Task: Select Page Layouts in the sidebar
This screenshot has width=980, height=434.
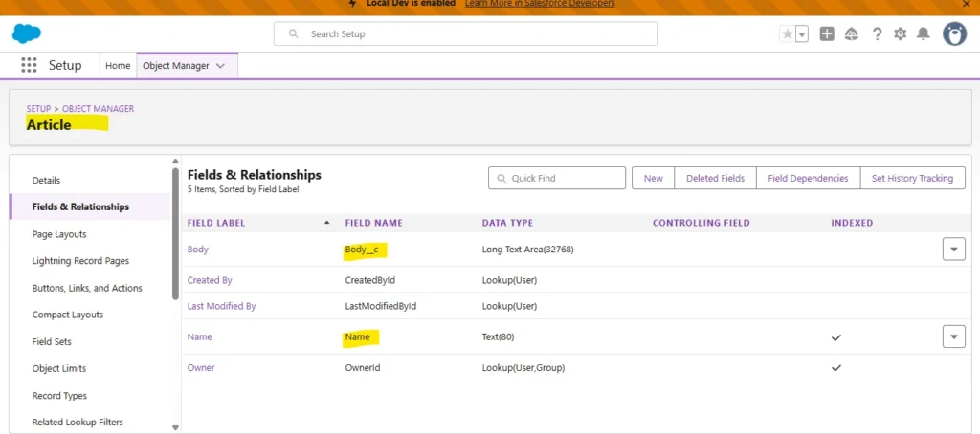Action: pyautogui.click(x=59, y=234)
